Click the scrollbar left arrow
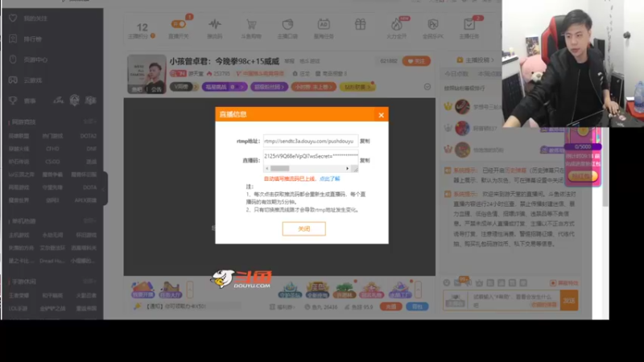Screen dimensions: 644x362 point(267,169)
